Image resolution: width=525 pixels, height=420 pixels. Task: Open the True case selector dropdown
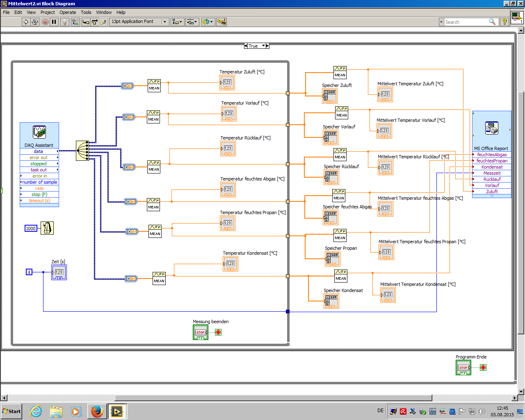pos(264,46)
